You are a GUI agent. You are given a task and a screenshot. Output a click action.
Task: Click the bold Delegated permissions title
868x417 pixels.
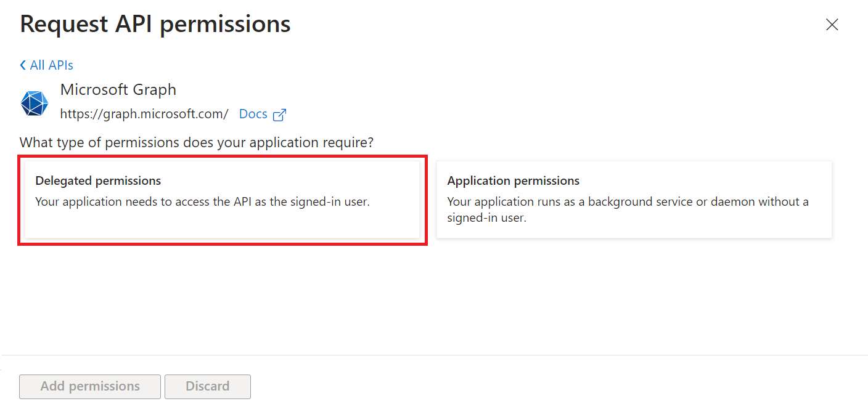98,180
